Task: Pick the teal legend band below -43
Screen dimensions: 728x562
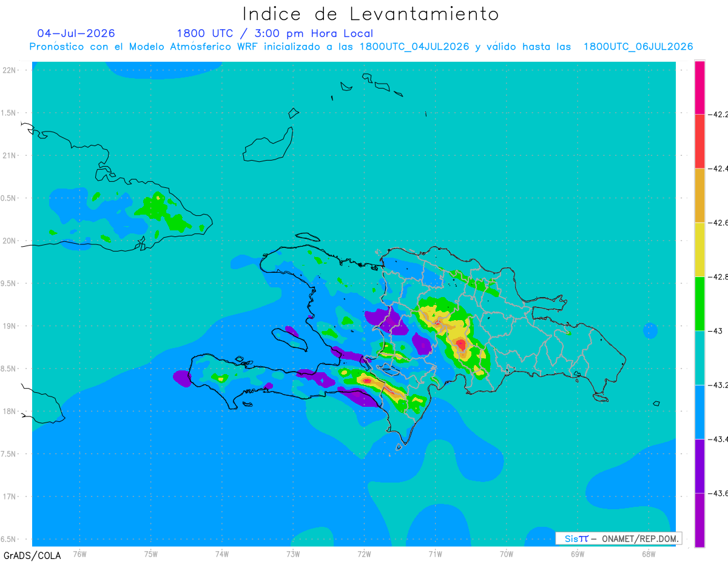Action: coord(699,358)
